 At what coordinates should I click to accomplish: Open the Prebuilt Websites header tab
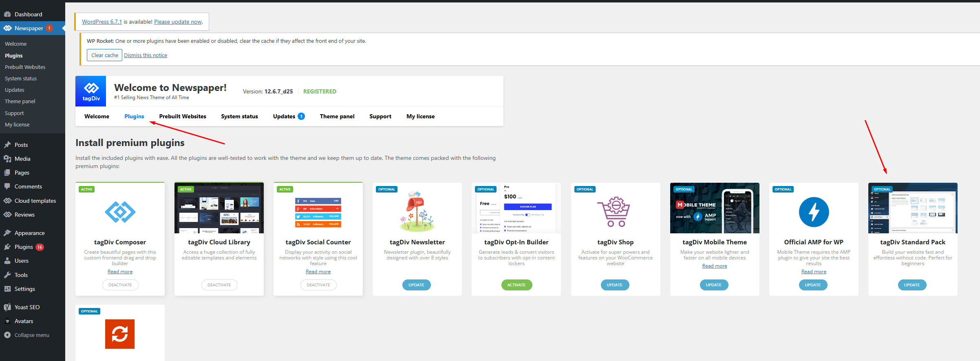183,116
